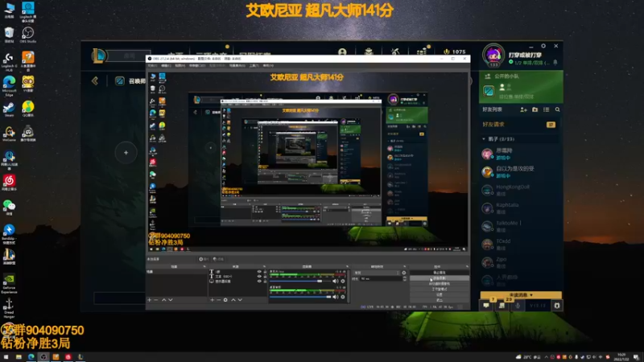
Task: Open Windows Start menu
Action: (6, 357)
